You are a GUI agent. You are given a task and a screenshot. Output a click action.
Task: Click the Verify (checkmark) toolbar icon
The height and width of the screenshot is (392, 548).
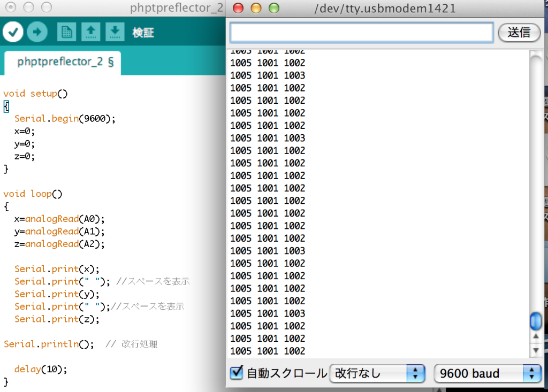coord(13,32)
